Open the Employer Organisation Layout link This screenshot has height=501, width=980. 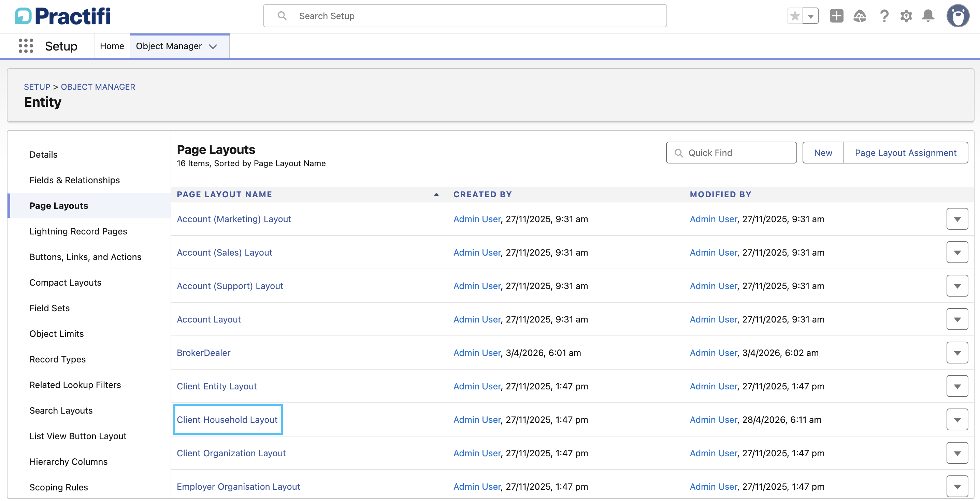(239, 487)
